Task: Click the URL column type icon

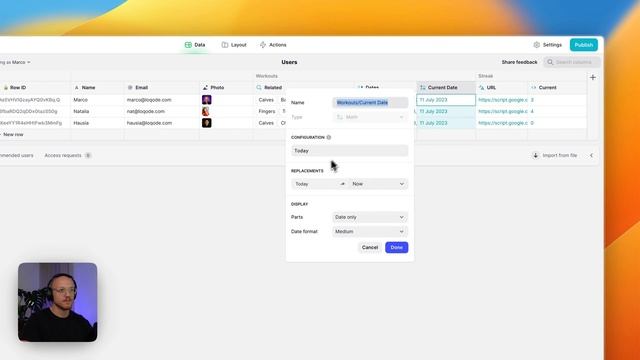Action: pyautogui.click(x=482, y=87)
